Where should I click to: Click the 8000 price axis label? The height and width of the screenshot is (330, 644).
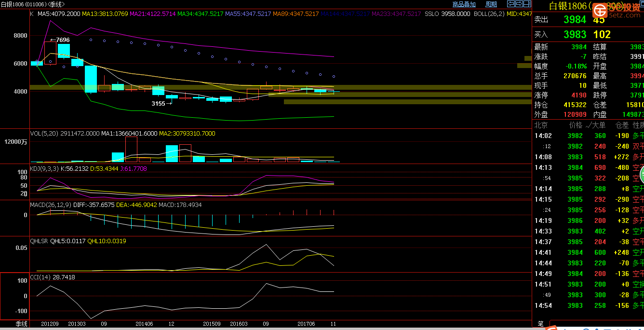21,35
